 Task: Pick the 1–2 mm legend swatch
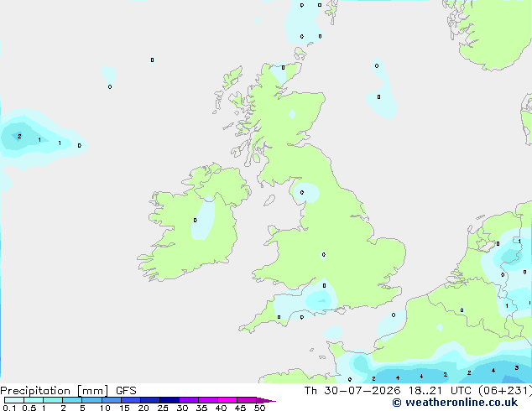[53, 400]
